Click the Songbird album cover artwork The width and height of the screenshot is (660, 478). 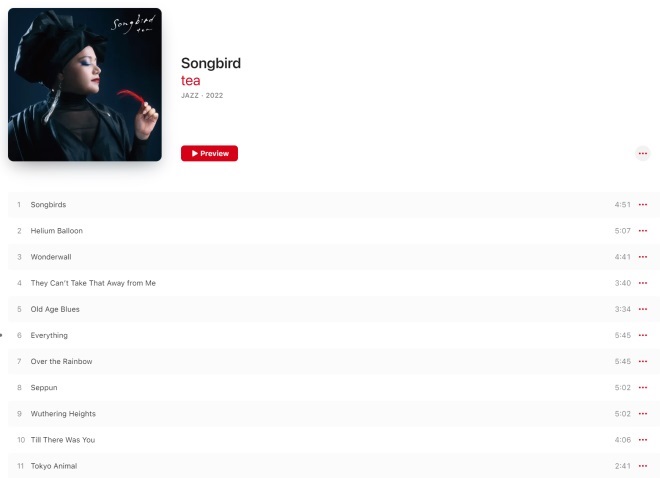85,85
